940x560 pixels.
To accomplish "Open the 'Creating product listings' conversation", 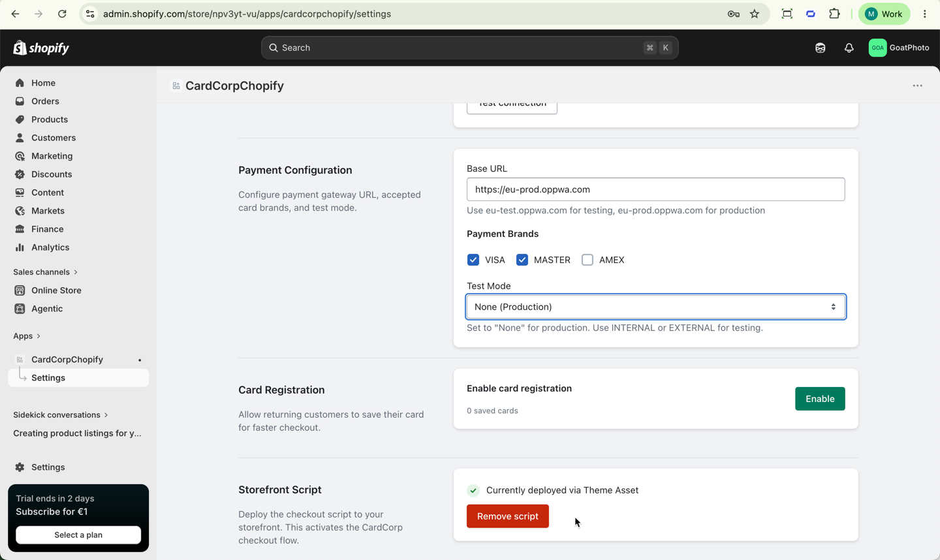I will (78, 433).
